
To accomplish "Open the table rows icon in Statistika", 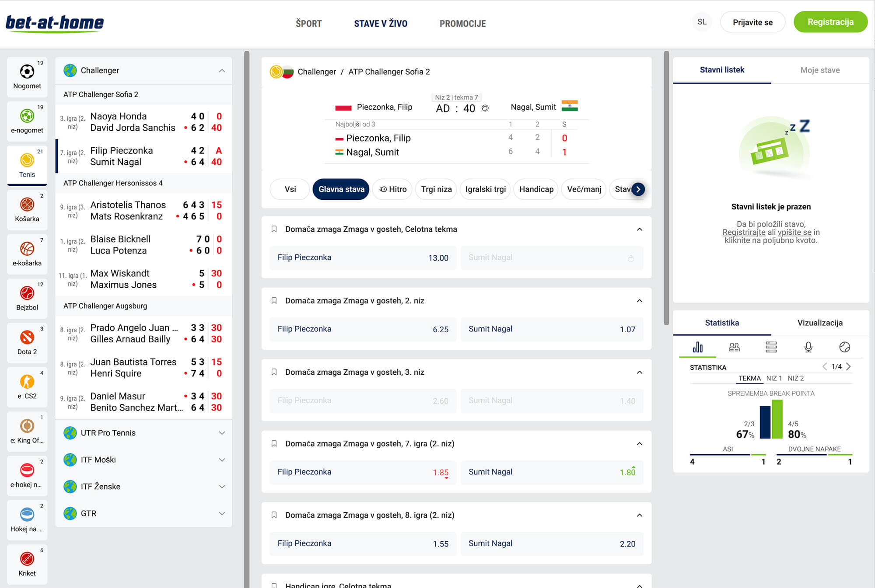I will [x=771, y=347].
